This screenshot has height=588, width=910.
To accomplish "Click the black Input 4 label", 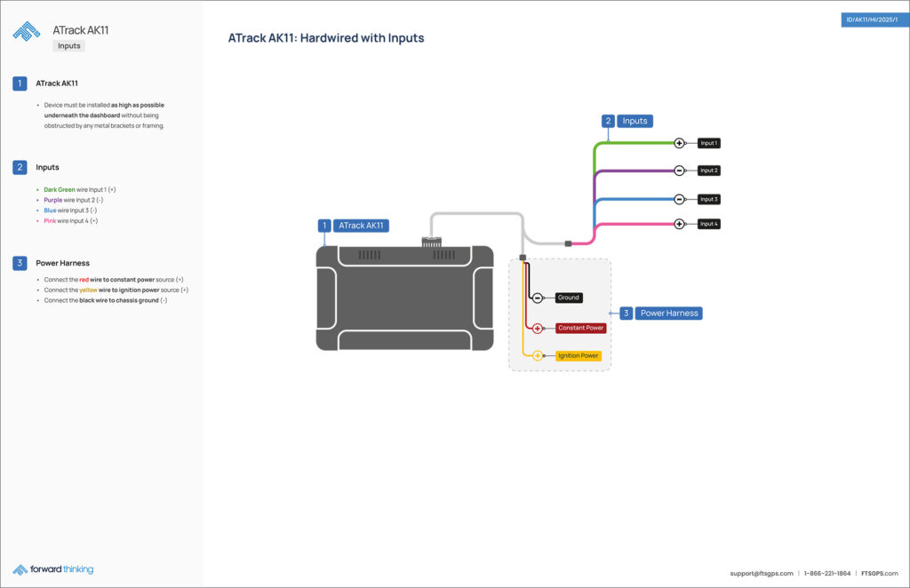I will click(x=708, y=224).
